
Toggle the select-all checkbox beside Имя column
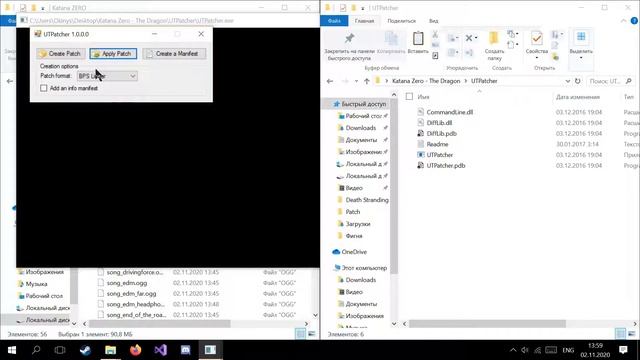pos(409,97)
